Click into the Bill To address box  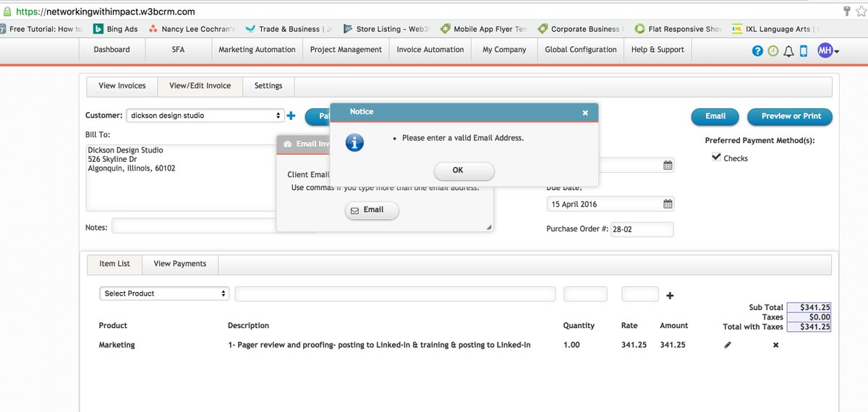[181, 178]
